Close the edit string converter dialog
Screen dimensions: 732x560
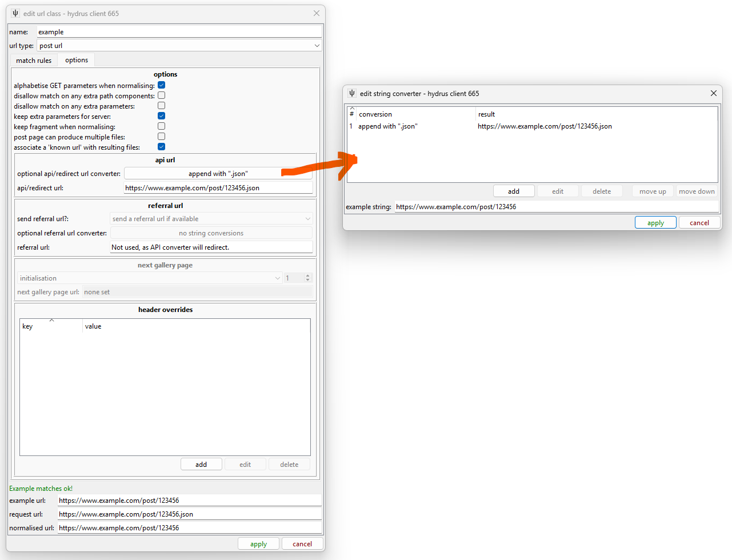coord(713,93)
